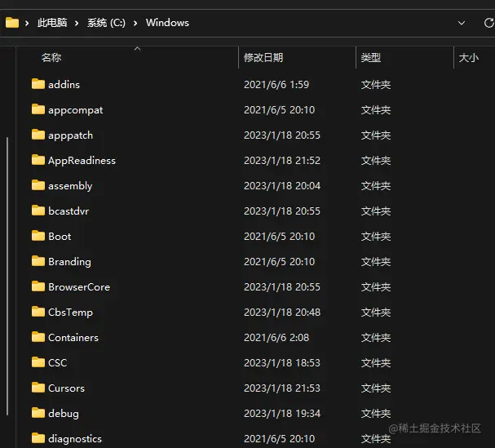
Task: Click the date 2023/1/18 21:52
Action: click(x=282, y=161)
